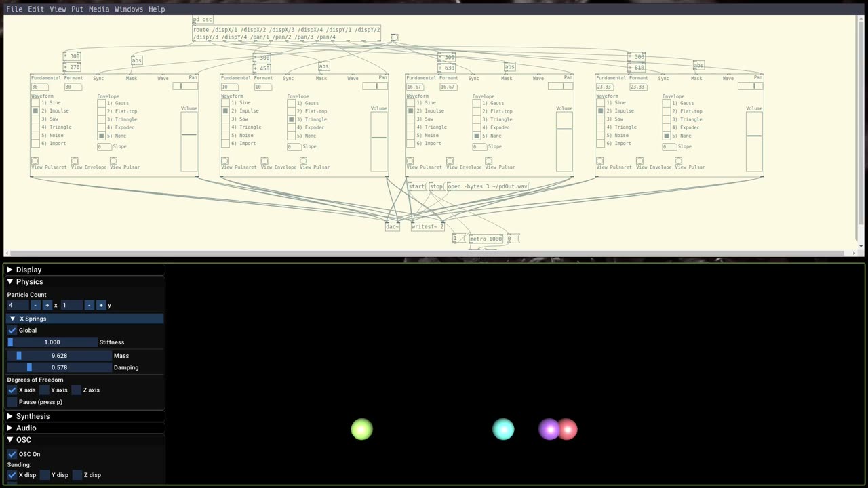
Task: Click the Fundamental number box showing 16.67
Action: point(414,87)
